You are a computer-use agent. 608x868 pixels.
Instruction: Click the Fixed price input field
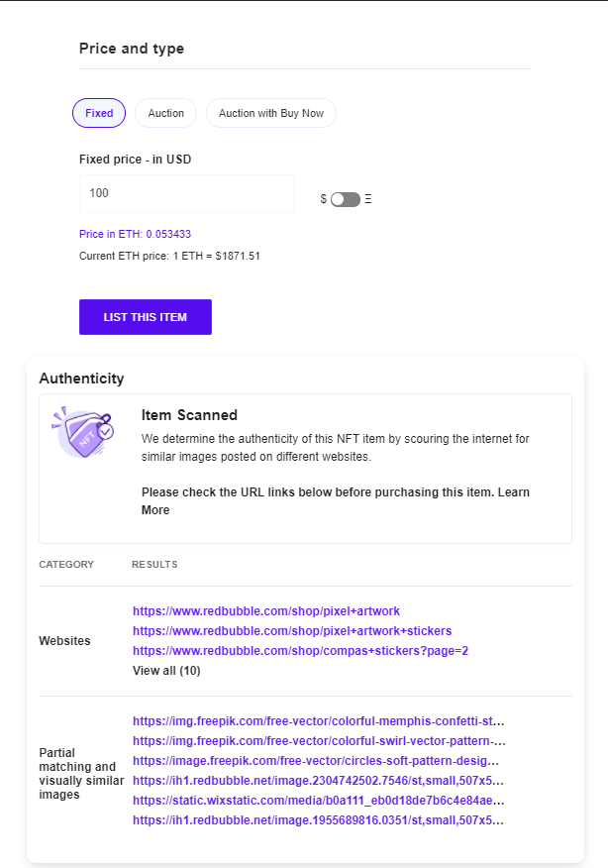pos(186,193)
